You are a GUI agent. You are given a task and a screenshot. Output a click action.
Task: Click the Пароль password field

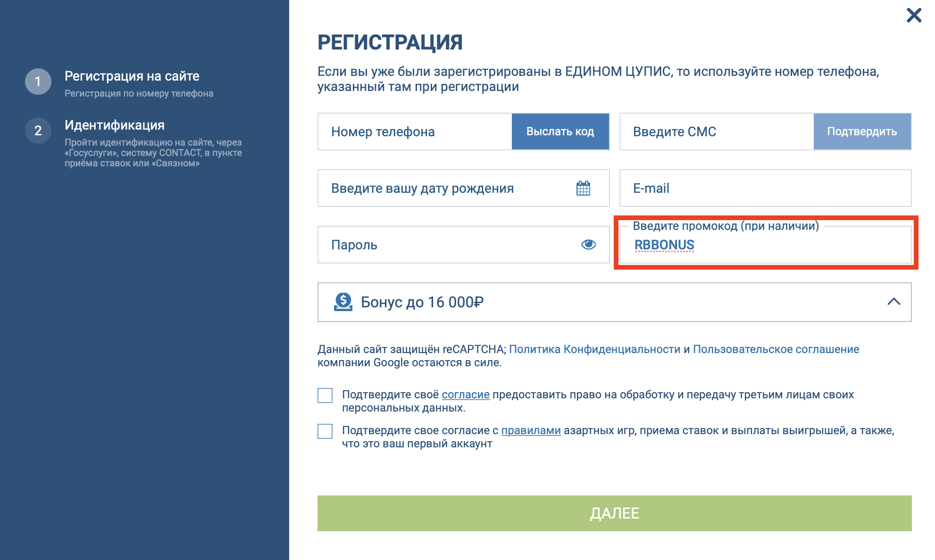point(464,245)
